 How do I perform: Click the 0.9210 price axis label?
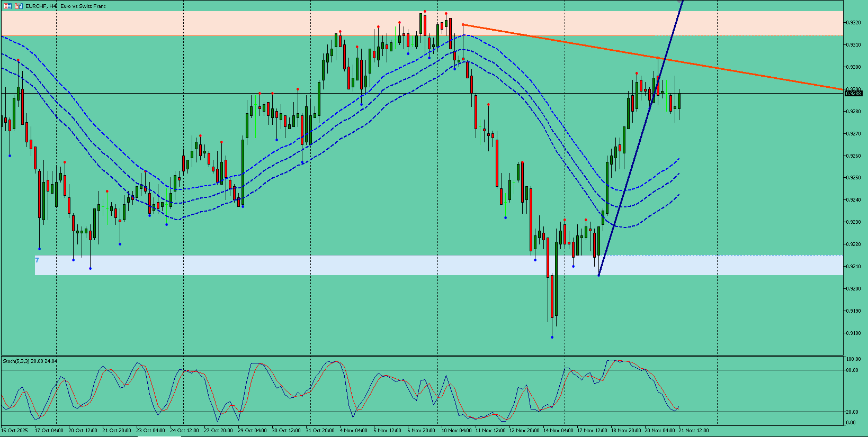(853, 267)
